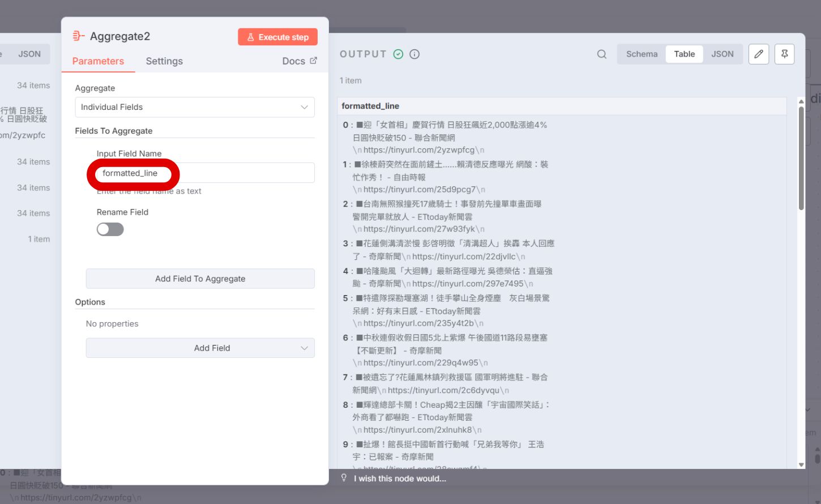Open search in the output panel
This screenshot has width=821, height=504.
pyautogui.click(x=601, y=54)
